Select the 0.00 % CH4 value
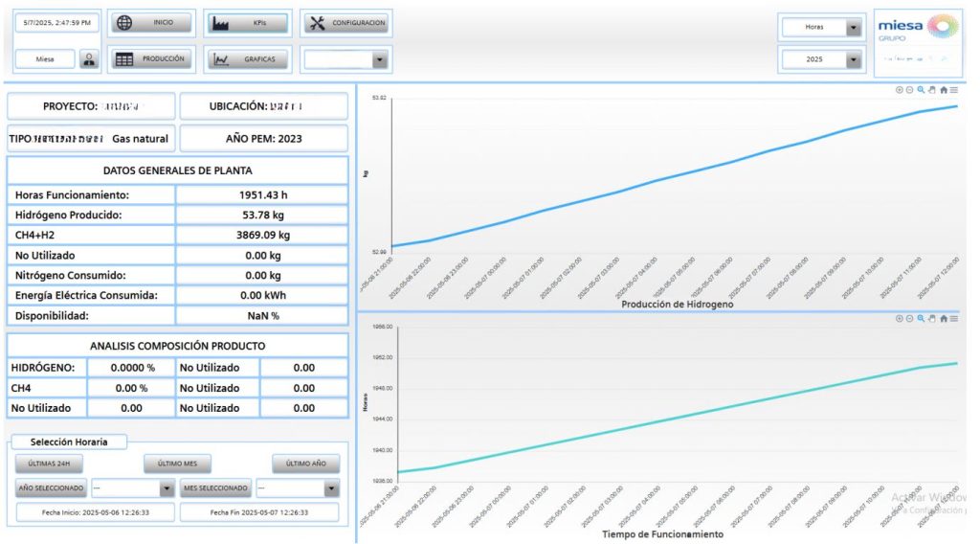This screenshot has height=544, width=980. [x=131, y=388]
